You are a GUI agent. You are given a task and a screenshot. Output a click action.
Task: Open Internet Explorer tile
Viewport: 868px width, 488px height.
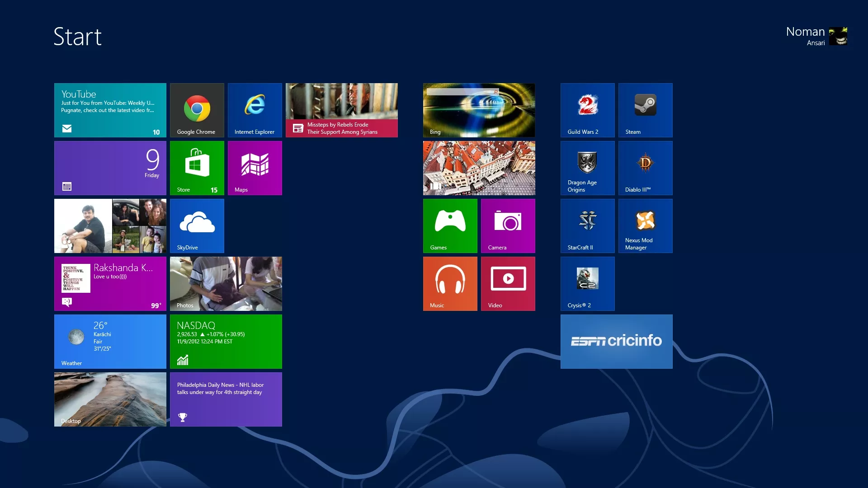[x=255, y=110]
